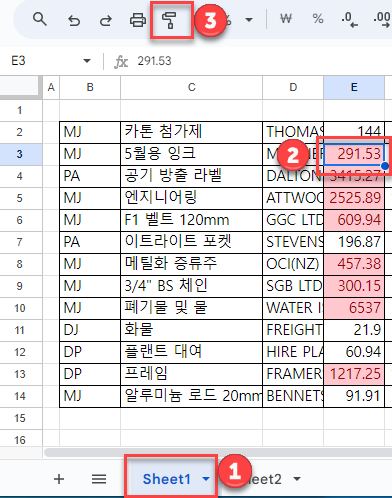Viewport: 392px width, 498px height.
Task: Click cell containing 5월용 잉크
Action: point(191,154)
